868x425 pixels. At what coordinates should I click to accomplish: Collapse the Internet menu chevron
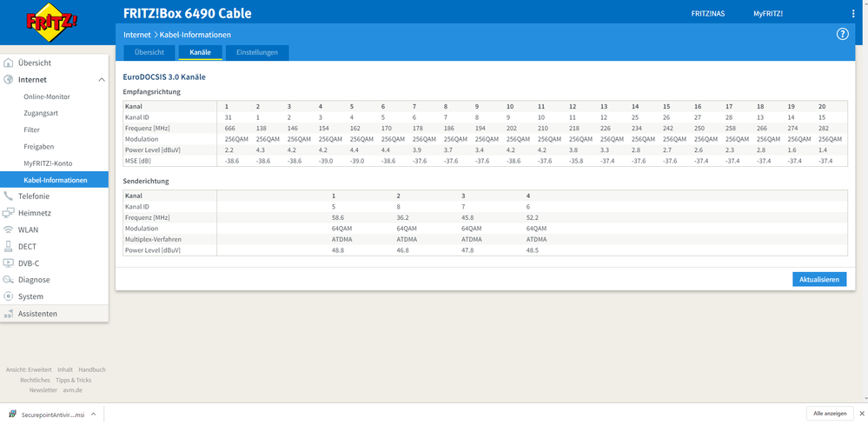coord(102,80)
